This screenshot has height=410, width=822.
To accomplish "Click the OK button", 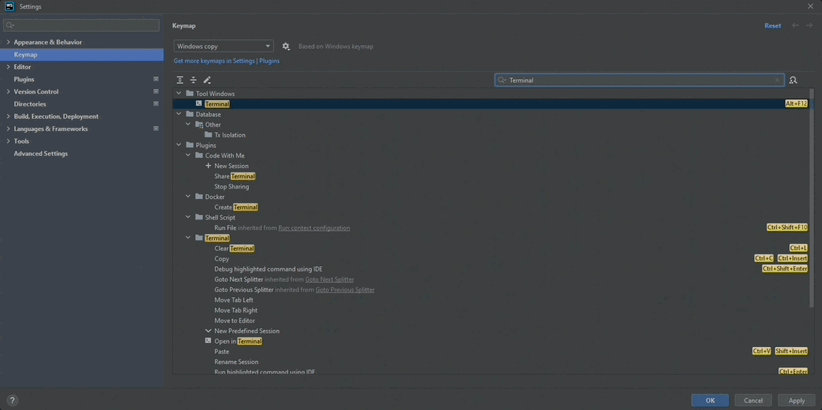I will [710, 400].
